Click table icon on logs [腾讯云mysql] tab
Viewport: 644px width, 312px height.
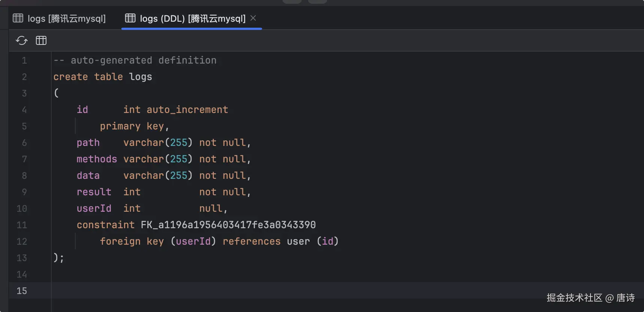click(18, 18)
